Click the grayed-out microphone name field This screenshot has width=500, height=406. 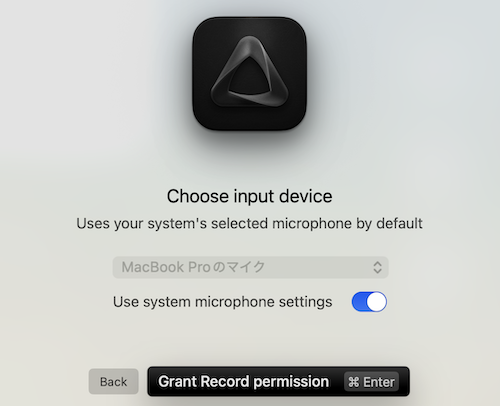[x=250, y=267]
